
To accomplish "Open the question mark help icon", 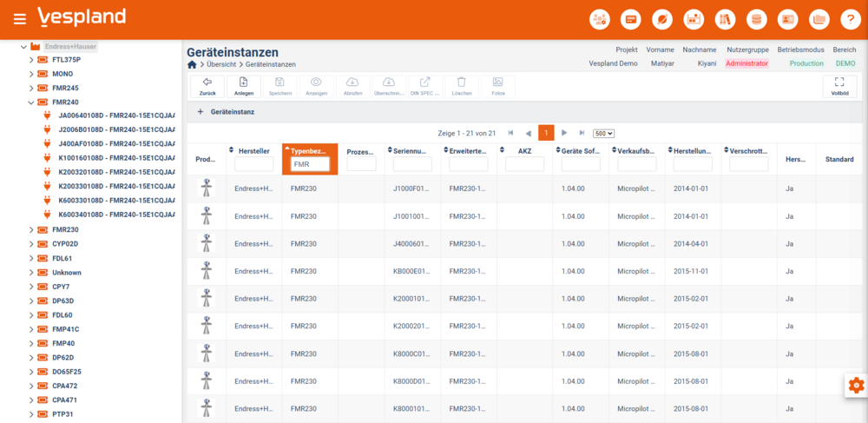I will pyautogui.click(x=851, y=19).
